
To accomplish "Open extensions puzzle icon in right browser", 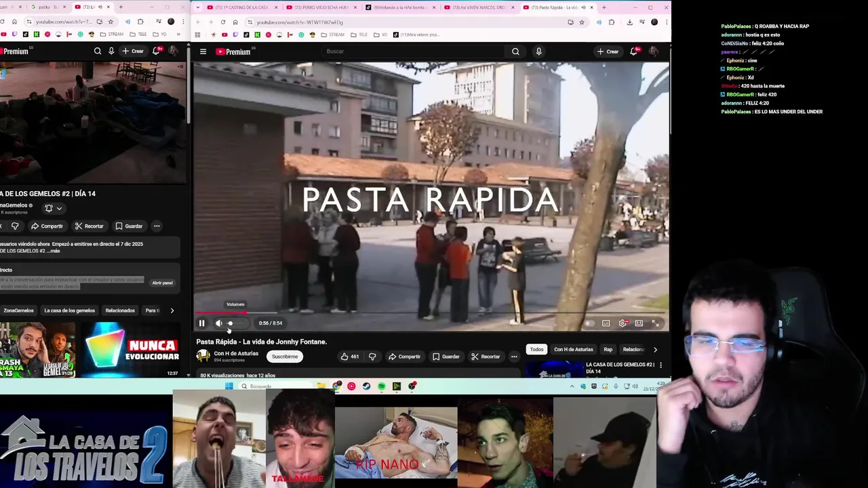I will point(612,22).
